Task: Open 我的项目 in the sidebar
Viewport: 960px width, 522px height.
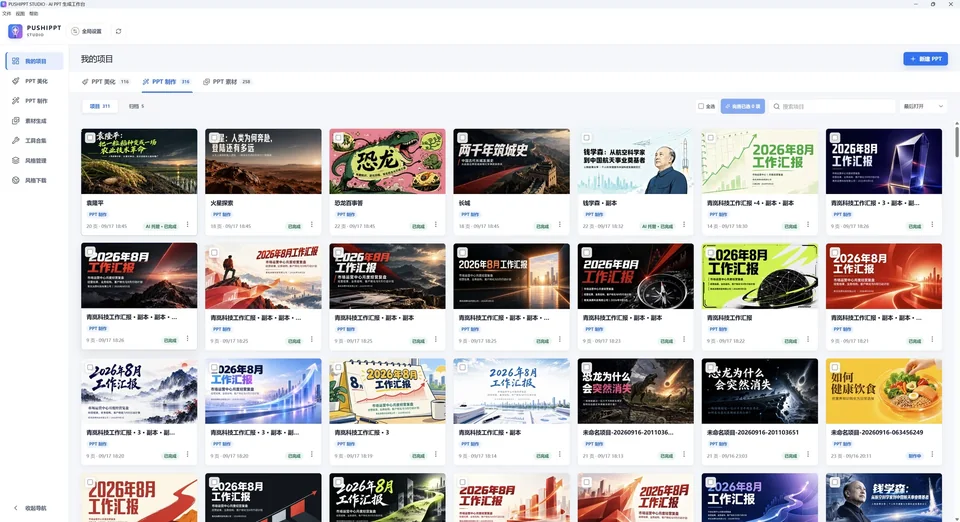Action: [x=34, y=61]
